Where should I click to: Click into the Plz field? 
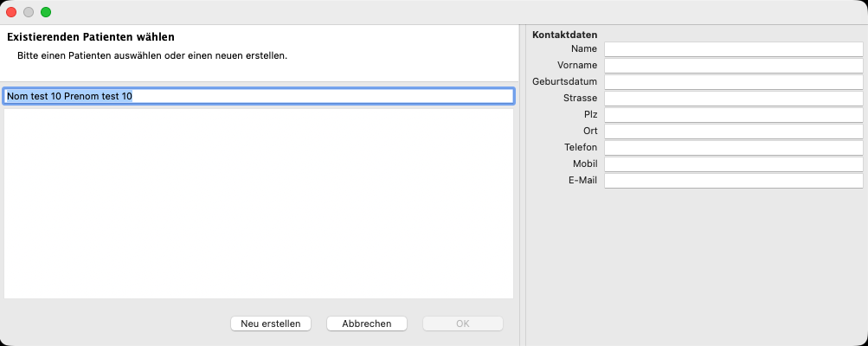click(x=733, y=115)
